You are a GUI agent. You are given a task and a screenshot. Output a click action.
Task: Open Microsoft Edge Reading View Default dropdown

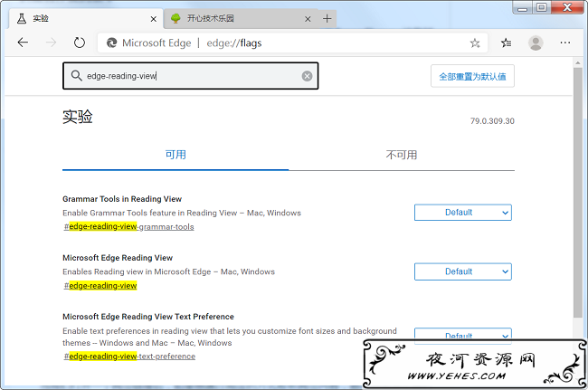tap(463, 271)
